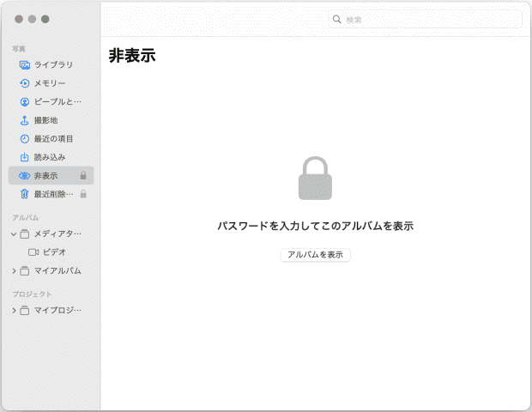
Task: Select the ビデオ camera icon
Action: coord(33,252)
